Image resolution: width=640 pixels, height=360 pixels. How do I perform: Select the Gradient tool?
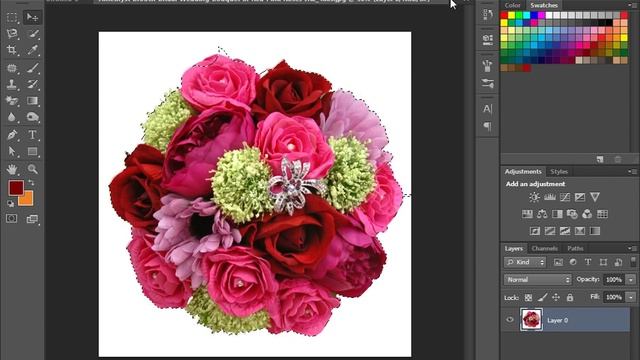32,100
